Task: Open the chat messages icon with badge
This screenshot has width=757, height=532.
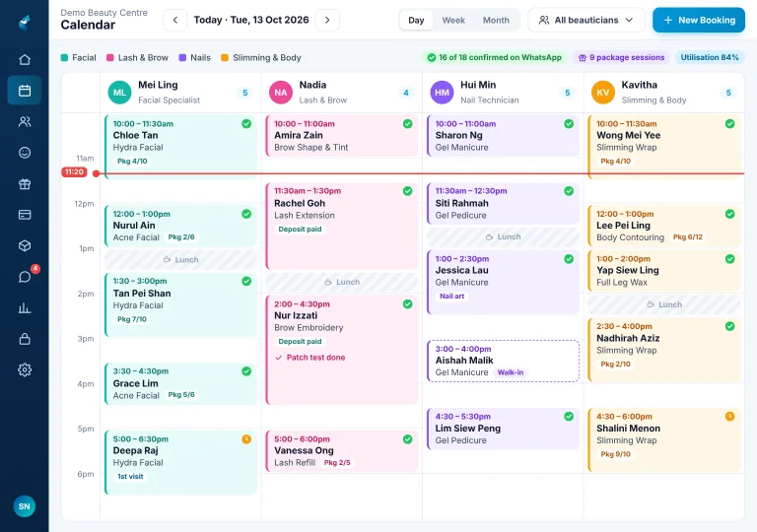Action: [25, 277]
